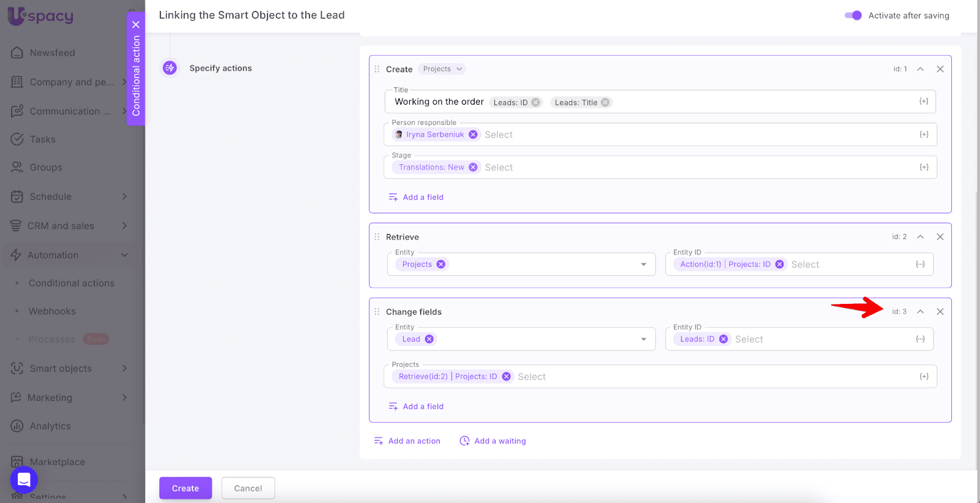Screen dimensions: 980x503
Task: Open the chat support bubble icon
Action: (24, 480)
